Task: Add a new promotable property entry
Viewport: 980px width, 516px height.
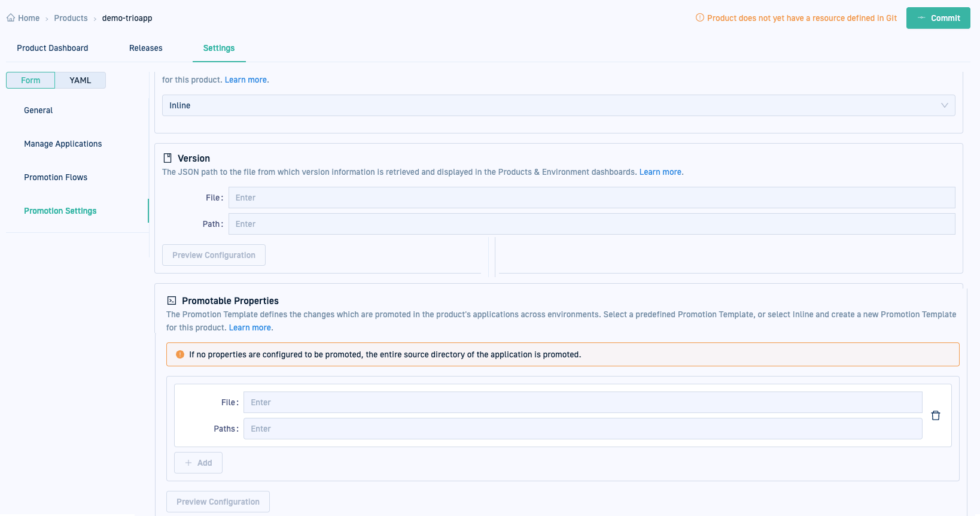Action: coord(198,463)
